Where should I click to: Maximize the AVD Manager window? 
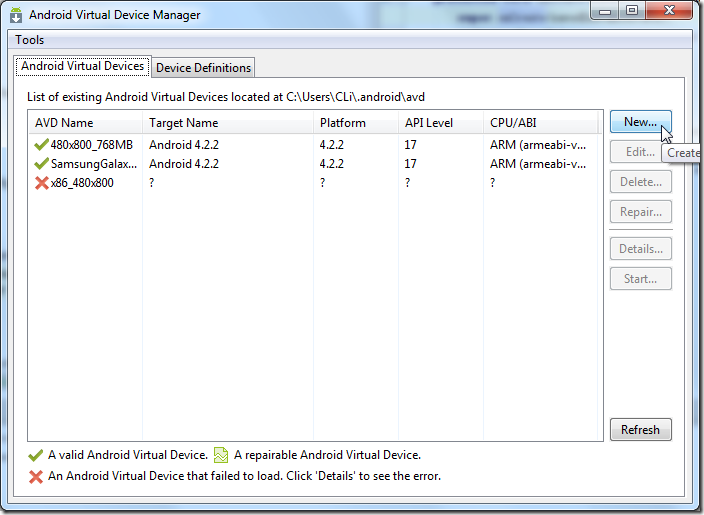(632, 10)
